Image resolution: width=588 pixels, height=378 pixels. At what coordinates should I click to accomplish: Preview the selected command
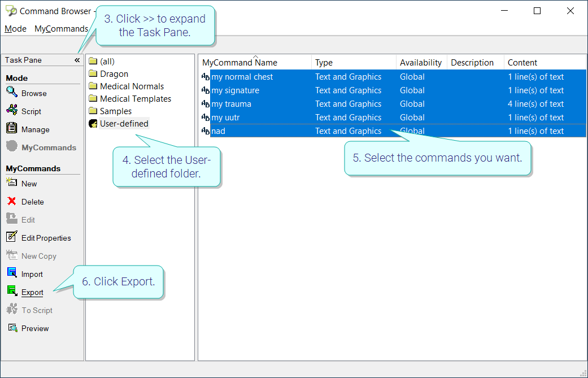[x=35, y=328]
